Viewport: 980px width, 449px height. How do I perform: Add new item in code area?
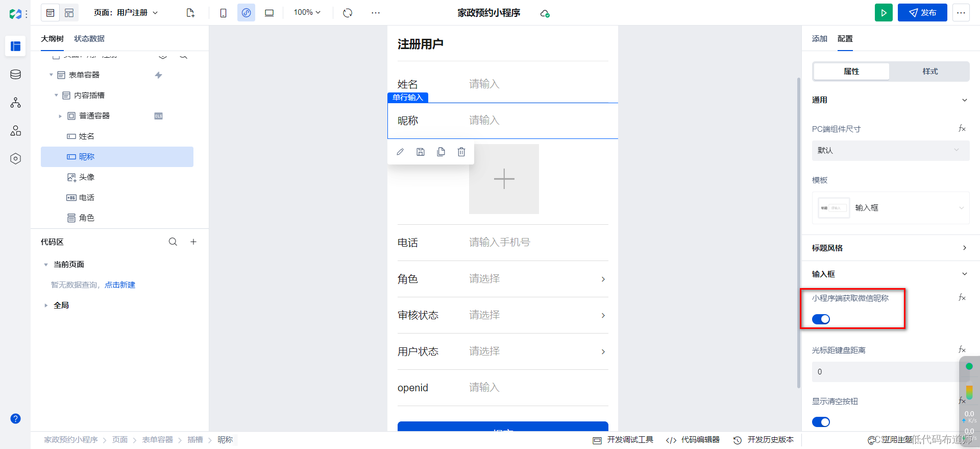point(193,242)
